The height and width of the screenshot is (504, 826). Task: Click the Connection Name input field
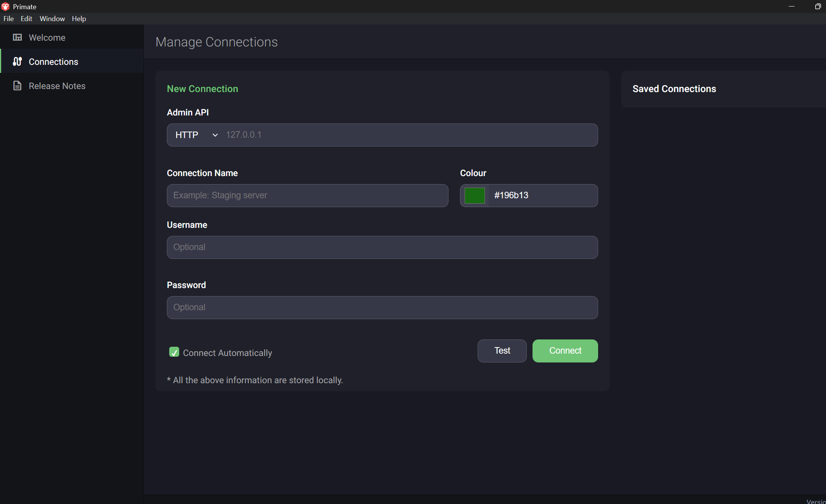click(x=307, y=195)
